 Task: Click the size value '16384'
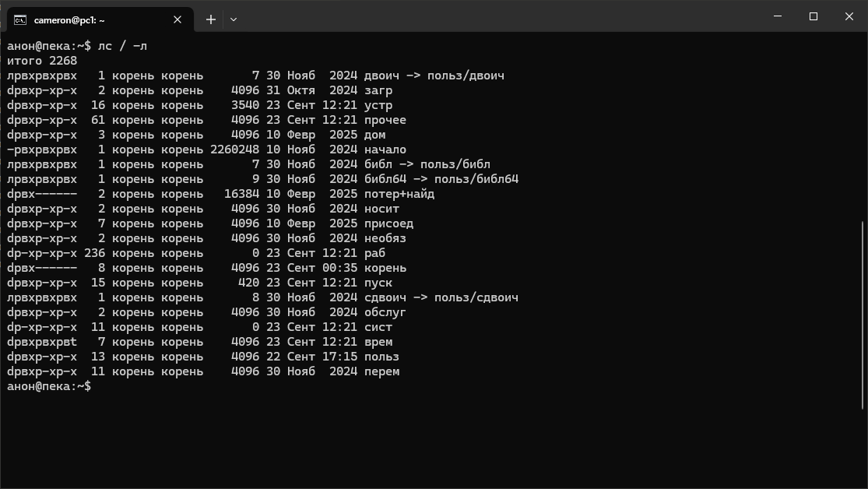[x=241, y=194]
